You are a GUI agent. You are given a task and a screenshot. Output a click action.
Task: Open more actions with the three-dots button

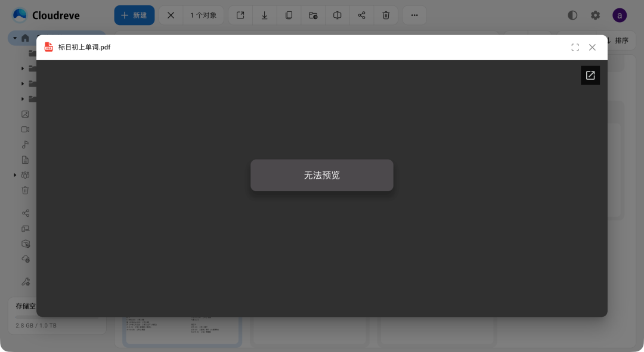coord(414,15)
